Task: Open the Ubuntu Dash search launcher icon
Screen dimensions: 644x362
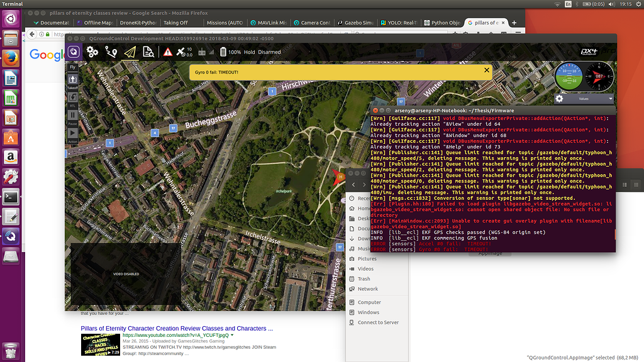Action: click(x=11, y=19)
